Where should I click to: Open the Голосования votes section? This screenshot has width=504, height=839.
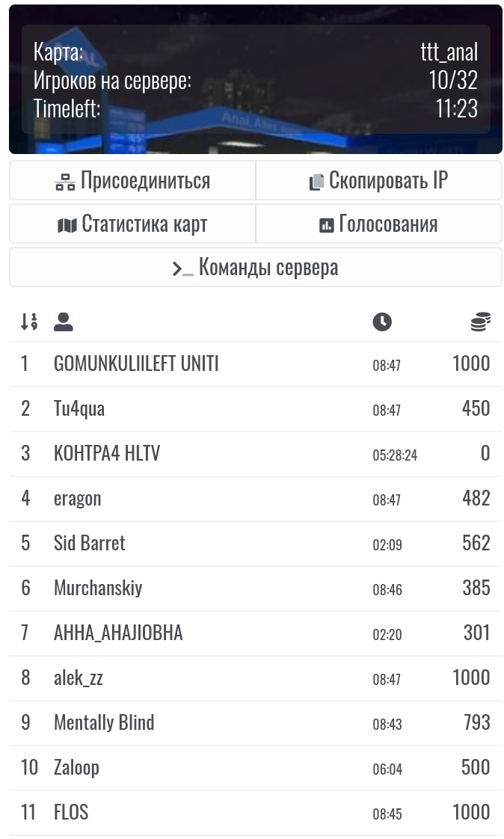click(379, 224)
